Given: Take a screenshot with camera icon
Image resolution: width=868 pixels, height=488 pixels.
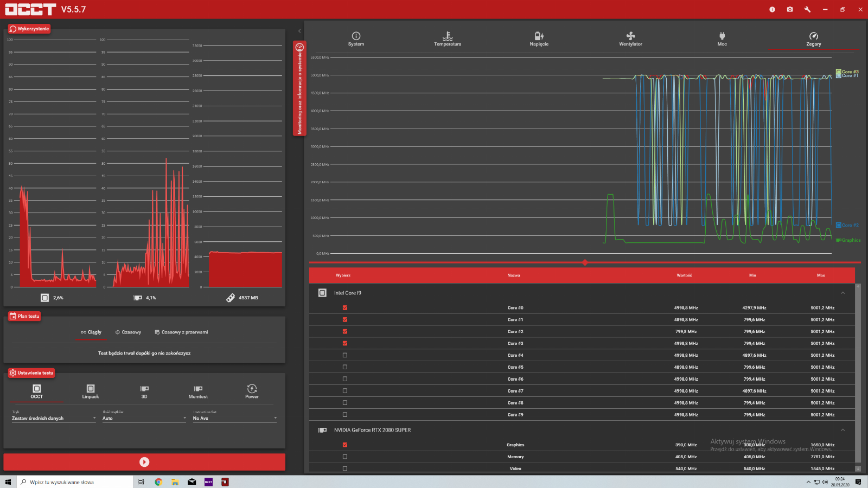Looking at the screenshot, I should tap(790, 9).
